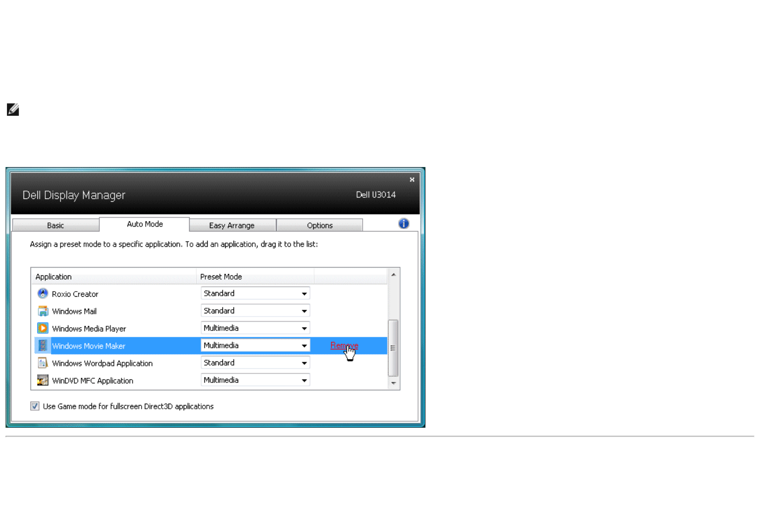Open Windows Mail preset mode dropdown
Viewport: 760px width, 532px height.
tap(255, 311)
